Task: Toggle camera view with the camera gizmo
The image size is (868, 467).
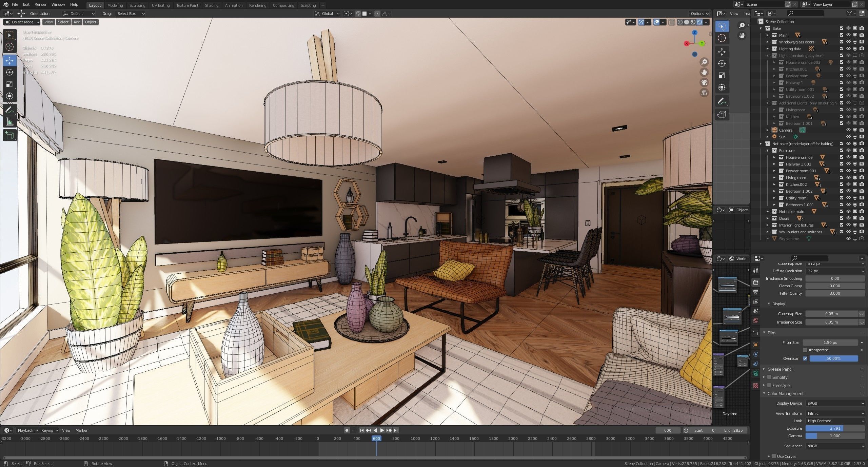Action: click(704, 82)
